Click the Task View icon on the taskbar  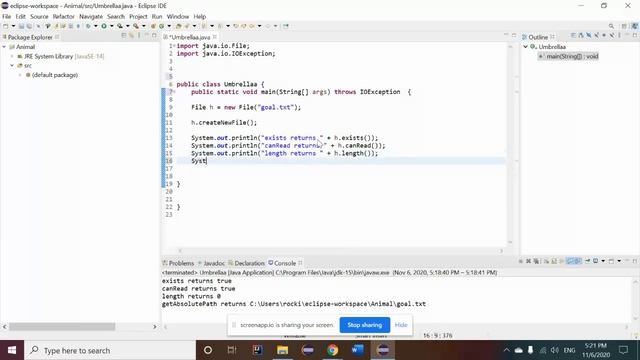click(x=232, y=350)
